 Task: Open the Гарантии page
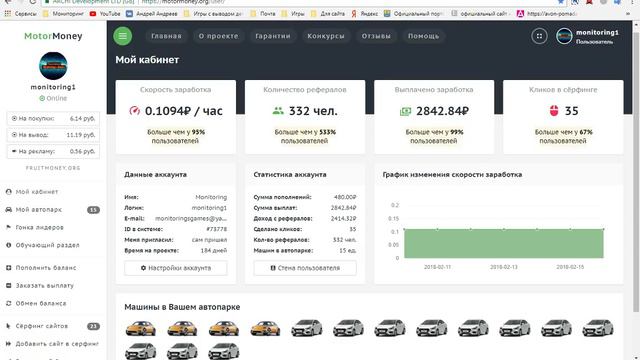[273, 36]
